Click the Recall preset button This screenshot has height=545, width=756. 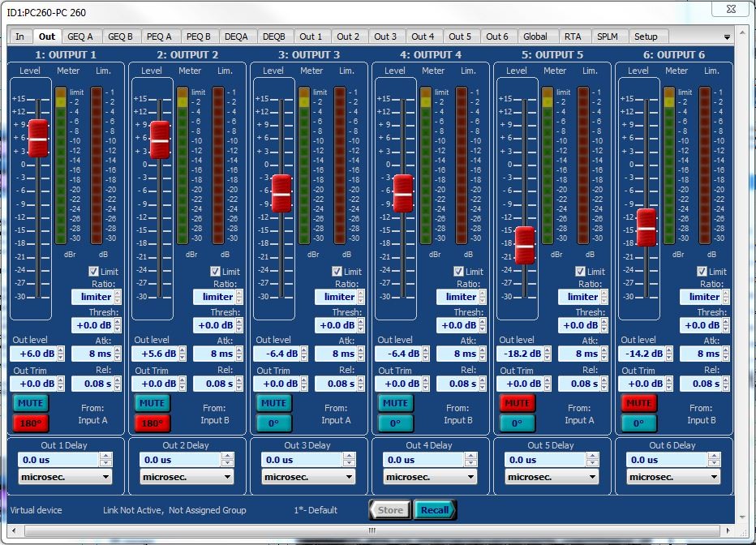point(435,510)
